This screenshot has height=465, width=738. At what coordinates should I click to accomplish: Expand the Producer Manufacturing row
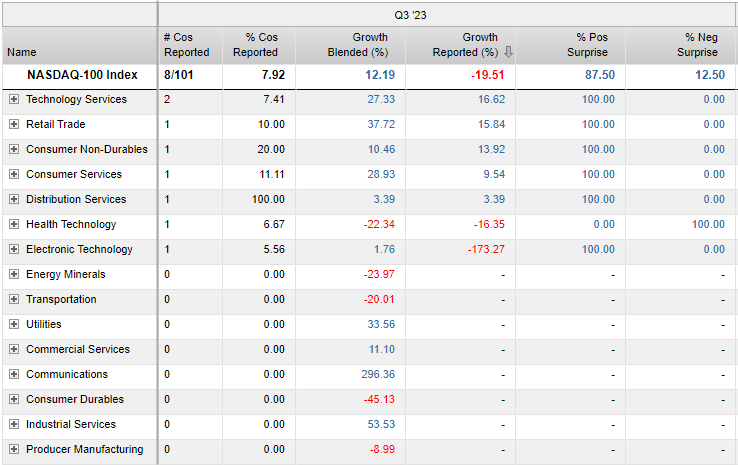[x=14, y=449]
